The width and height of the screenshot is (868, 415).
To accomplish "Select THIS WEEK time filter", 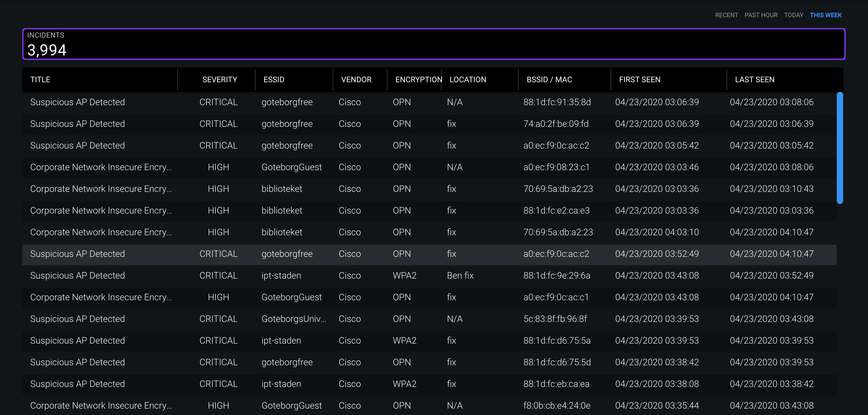I will click(x=826, y=15).
